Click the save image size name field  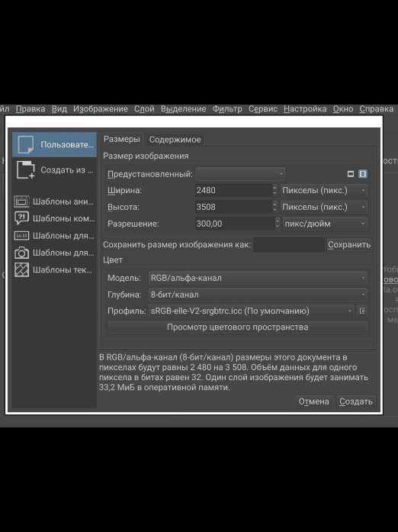pyautogui.click(x=289, y=244)
